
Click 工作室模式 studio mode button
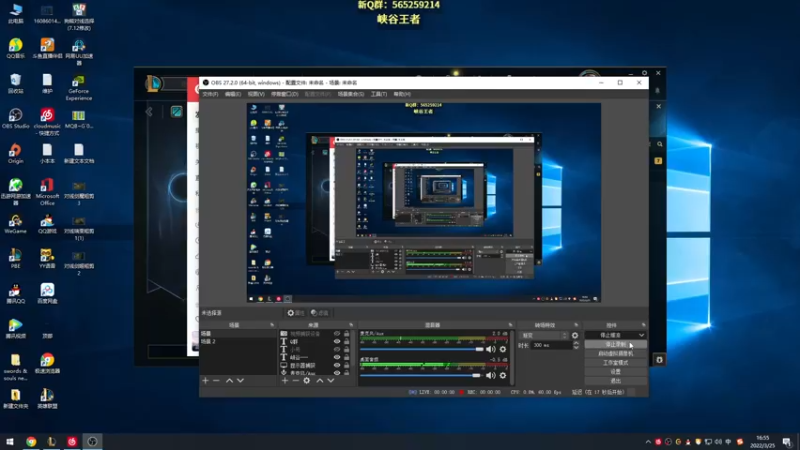[616, 363]
